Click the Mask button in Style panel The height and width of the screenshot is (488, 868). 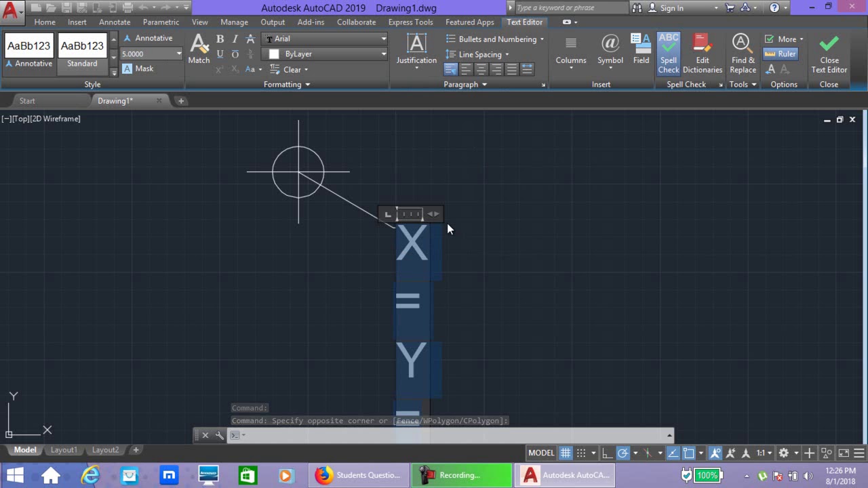[x=138, y=68]
